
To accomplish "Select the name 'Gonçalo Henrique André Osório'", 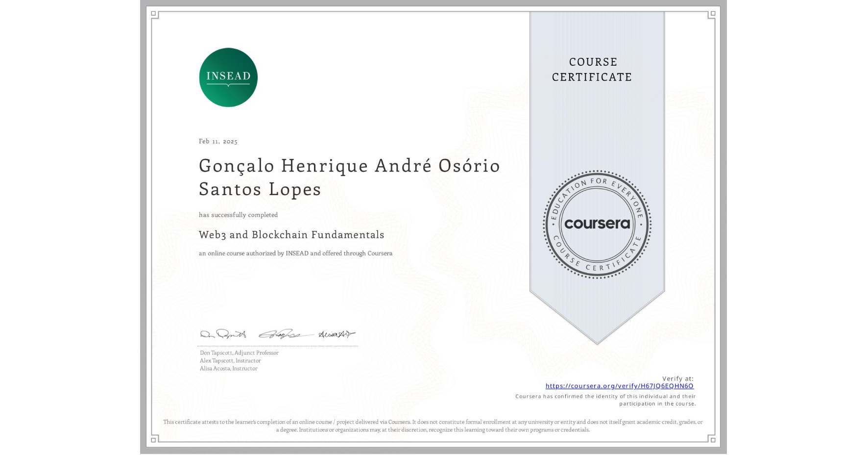I will point(349,166).
